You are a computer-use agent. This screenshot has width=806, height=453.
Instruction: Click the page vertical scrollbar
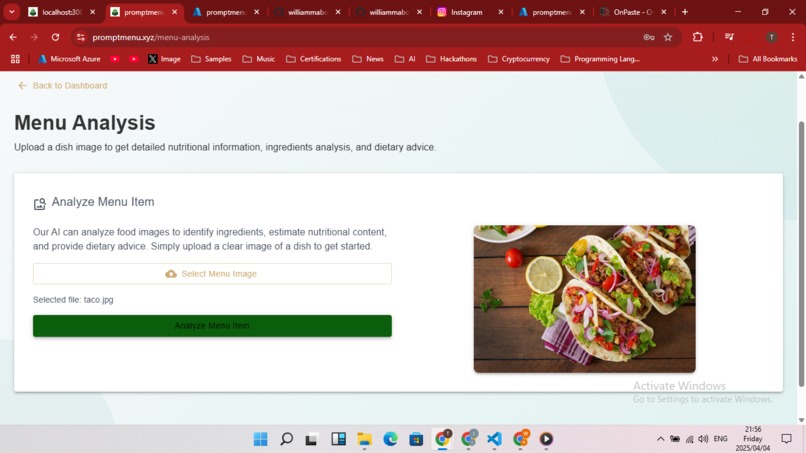pyautogui.click(x=801, y=255)
